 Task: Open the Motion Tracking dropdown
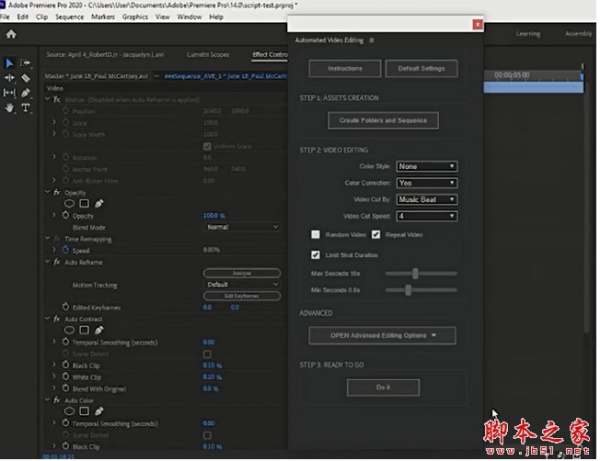click(x=242, y=285)
